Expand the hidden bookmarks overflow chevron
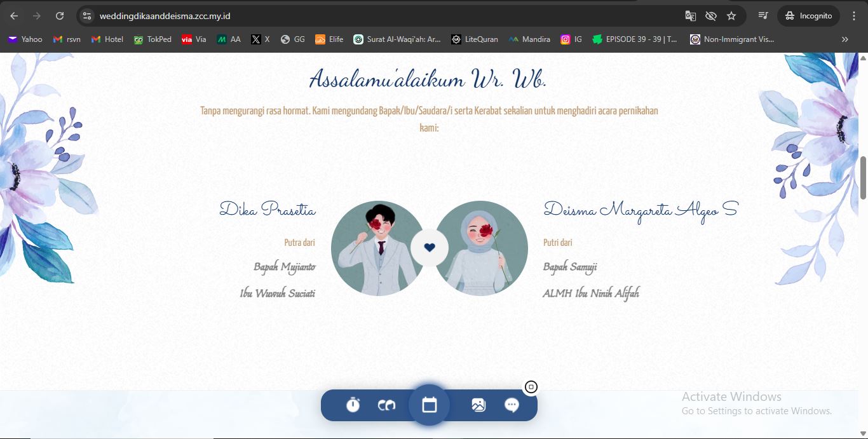 [844, 39]
